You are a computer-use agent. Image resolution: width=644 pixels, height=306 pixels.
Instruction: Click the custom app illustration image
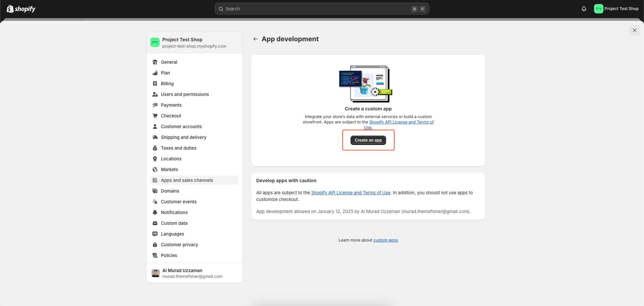[366, 84]
